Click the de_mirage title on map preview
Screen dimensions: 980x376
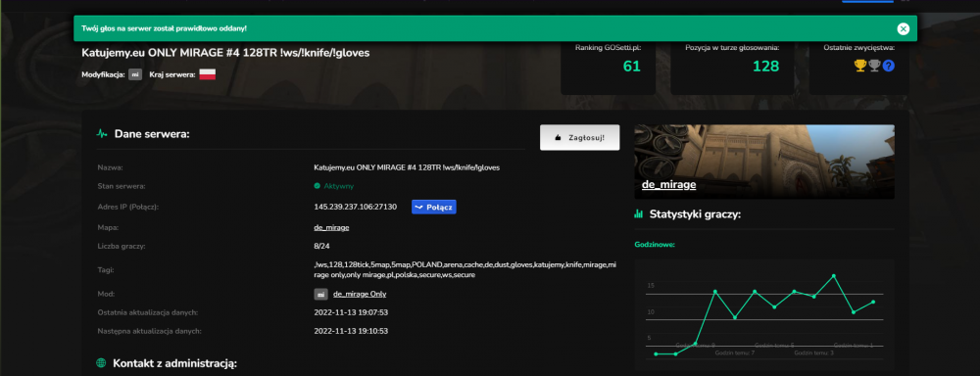pos(668,185)
